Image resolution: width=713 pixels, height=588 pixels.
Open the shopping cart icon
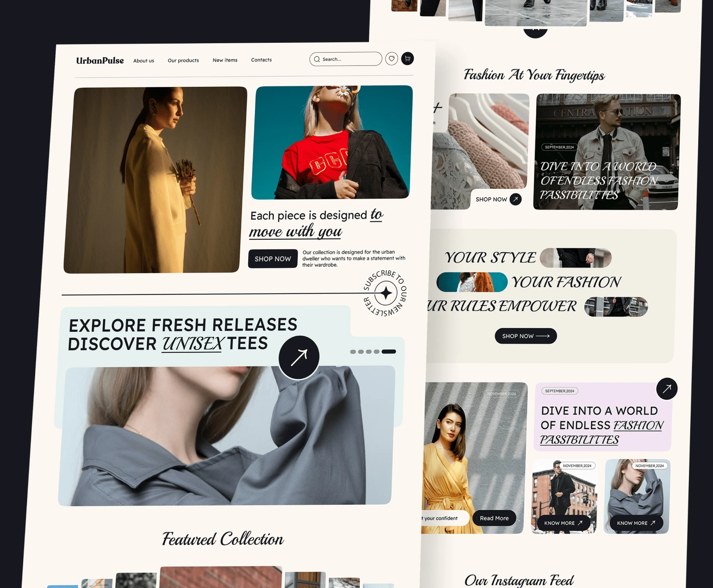(407, 58)
